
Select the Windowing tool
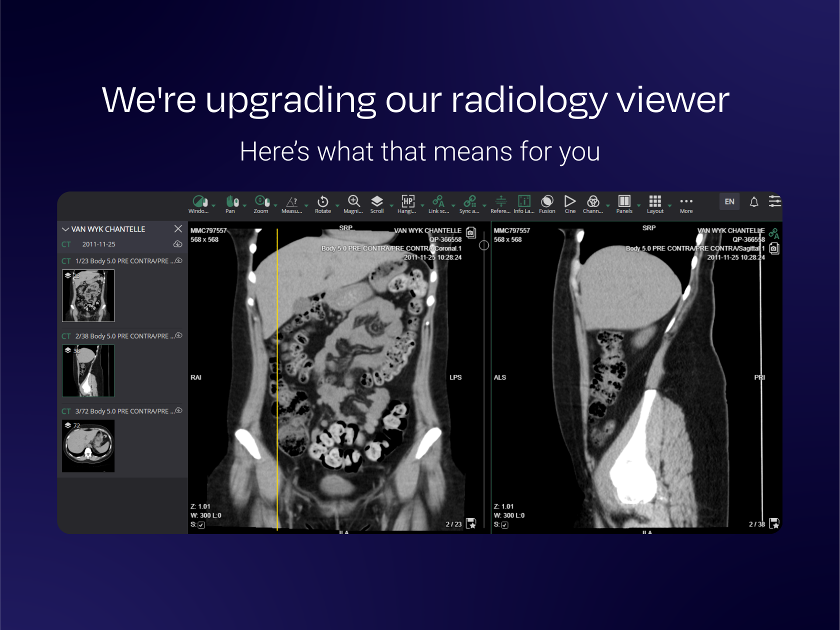pyautogui.click(x=199, y=202)
